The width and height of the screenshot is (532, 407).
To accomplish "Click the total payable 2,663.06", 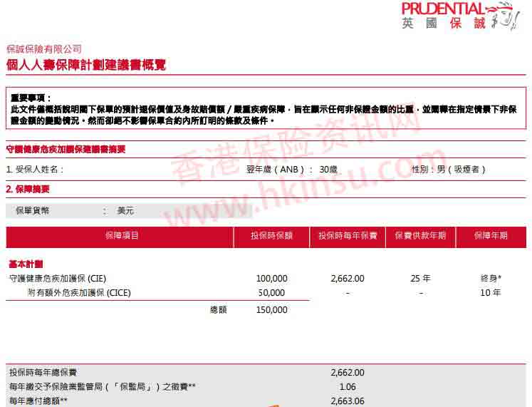I will (348, 401).
